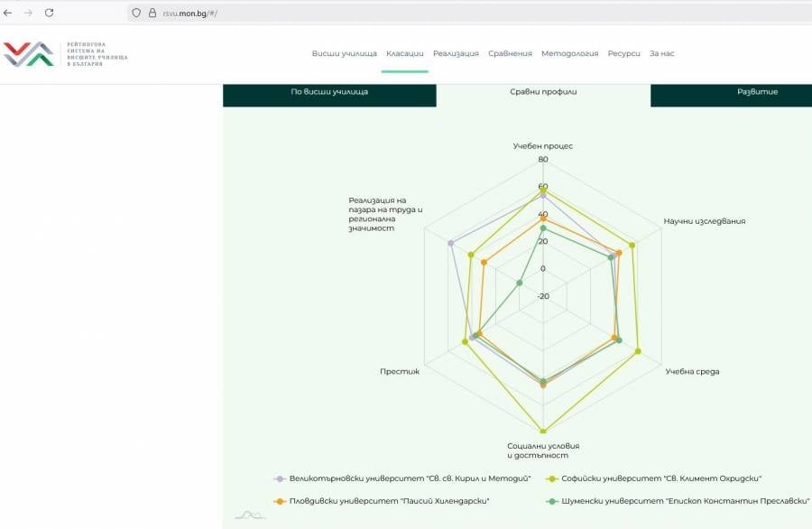Open the За нас page link

[x=661, y=53]
